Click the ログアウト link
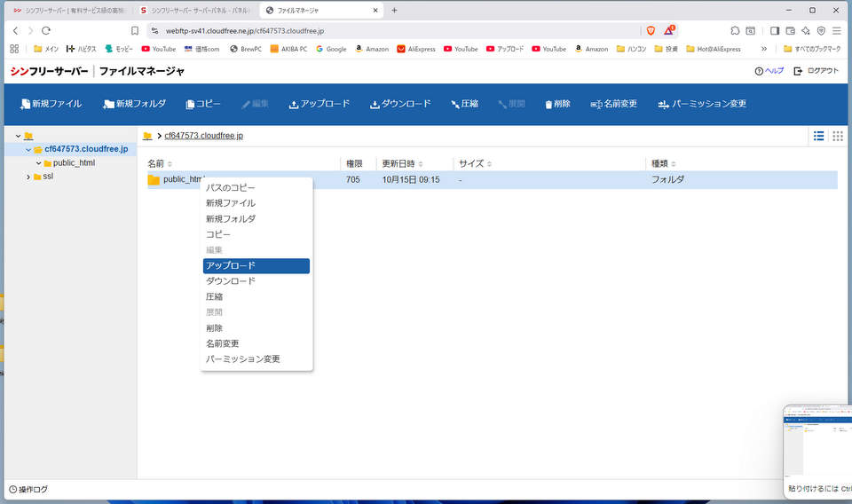The height and width of the screenshot is (504, 852). [816, 71]
